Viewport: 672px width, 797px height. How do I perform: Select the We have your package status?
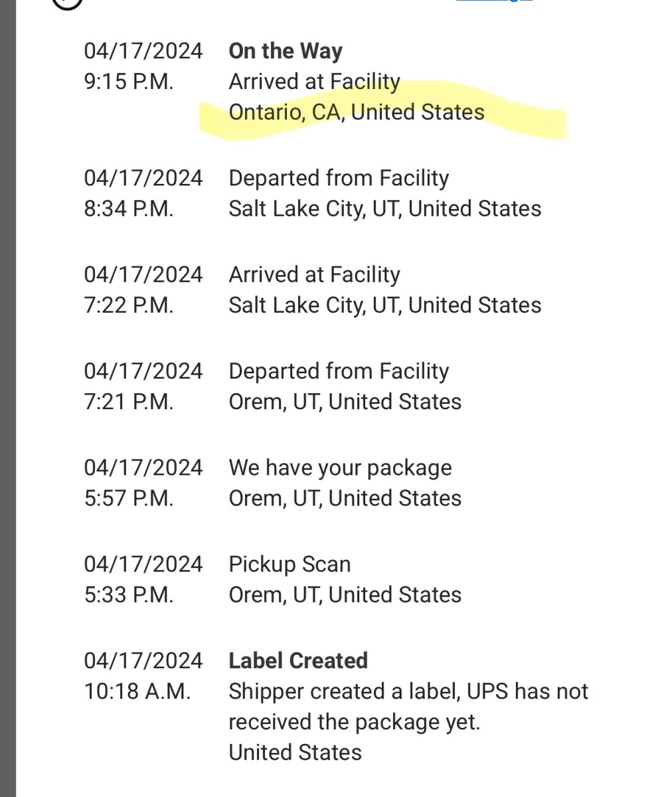340,468
